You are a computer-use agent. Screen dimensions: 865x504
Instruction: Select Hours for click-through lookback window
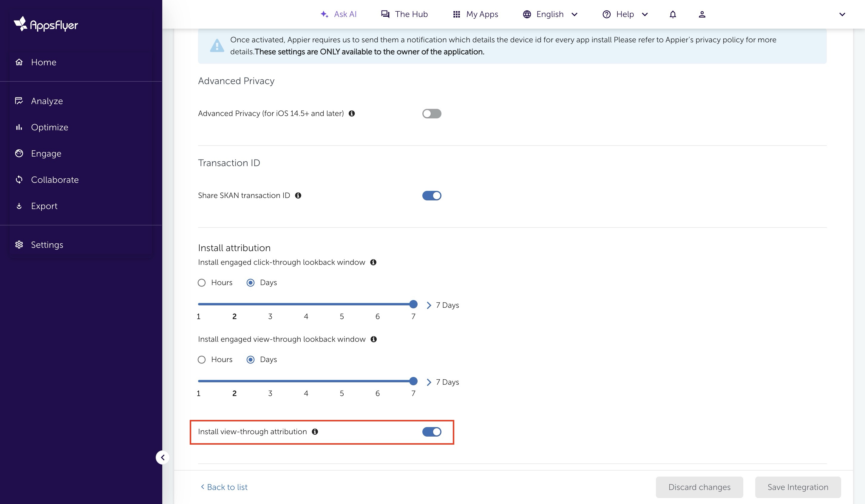coord(202,283)
